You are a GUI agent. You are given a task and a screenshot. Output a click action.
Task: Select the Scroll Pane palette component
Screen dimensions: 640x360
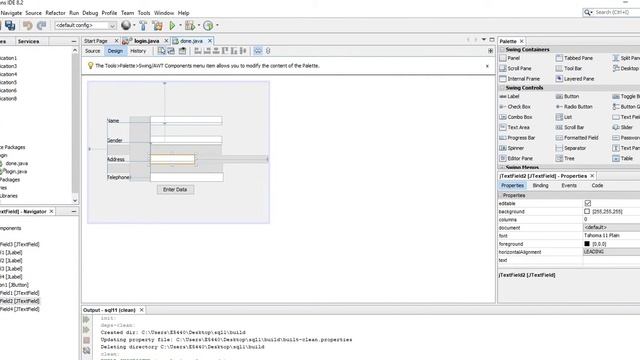pyautogui.click(x=516, y=69)
